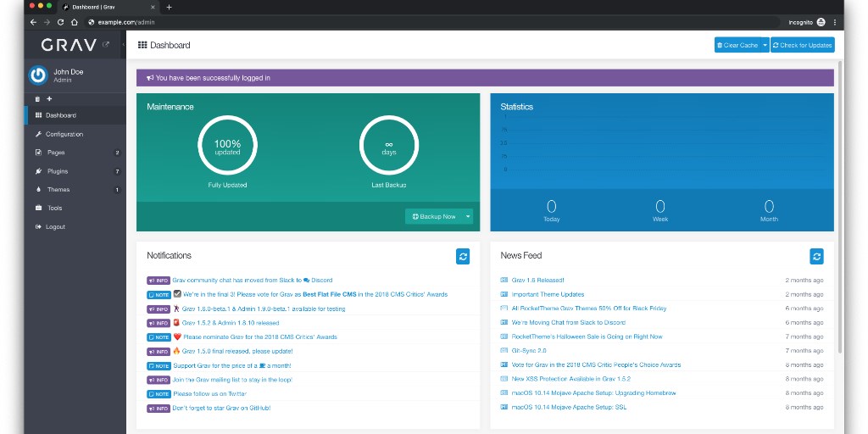Image resolution: width=868 pixels, height=434 pixels.
Task: Click John Doe's user avatar icon
Action: click(38, 75)
